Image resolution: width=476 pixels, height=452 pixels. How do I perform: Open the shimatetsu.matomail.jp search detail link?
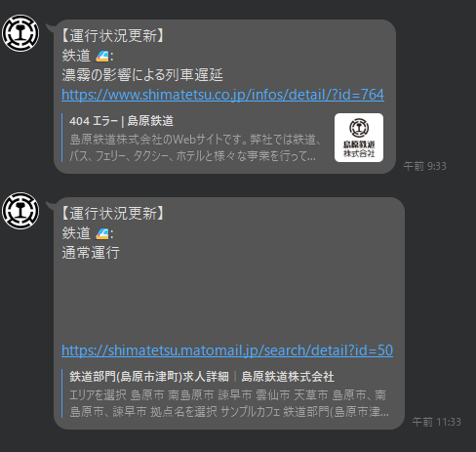click(x=227, y=350)
